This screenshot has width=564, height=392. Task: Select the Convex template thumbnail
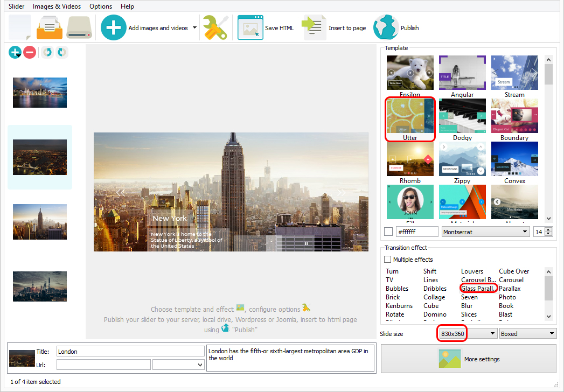(515, 159)
